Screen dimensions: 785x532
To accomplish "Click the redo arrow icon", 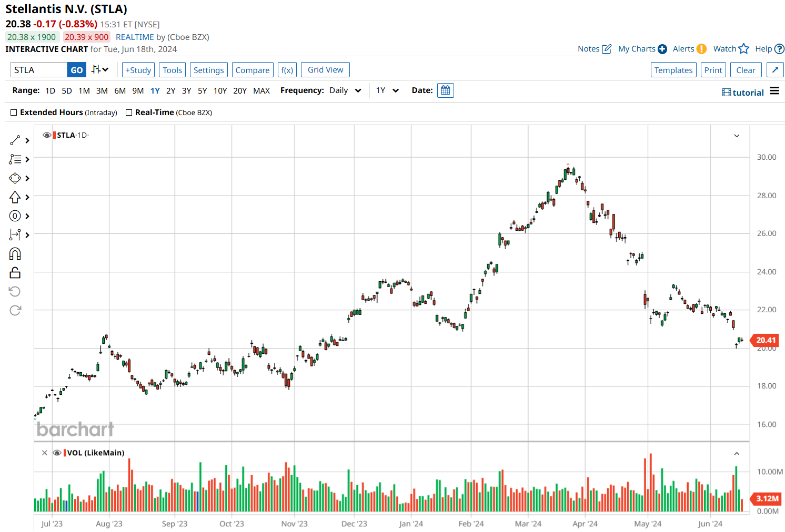I will (15, 311).
